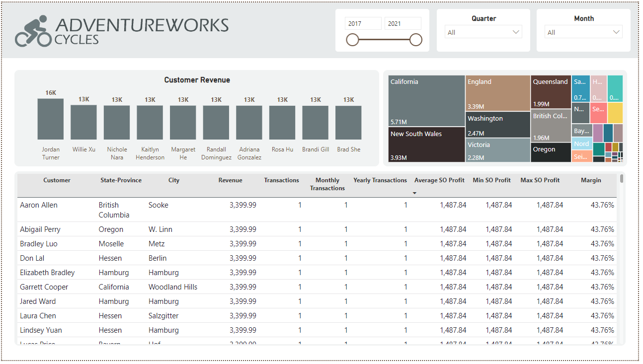The image size is (643, 364).
Task: Sort by the Margin column header
Action: pos(591,180)
